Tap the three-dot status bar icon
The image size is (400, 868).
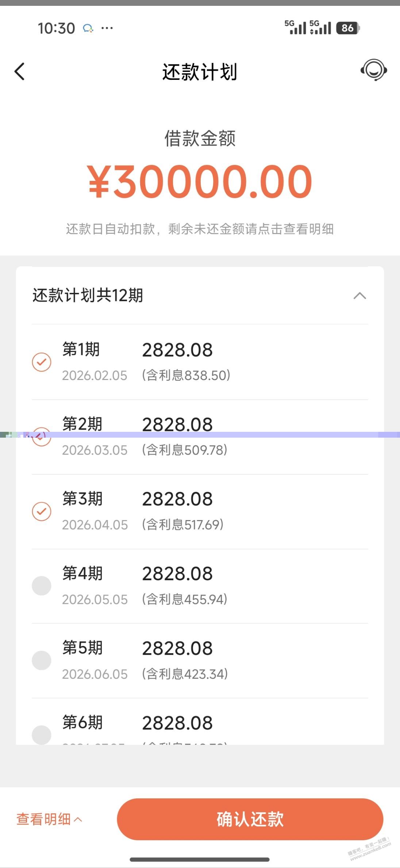tap(107, 28)
